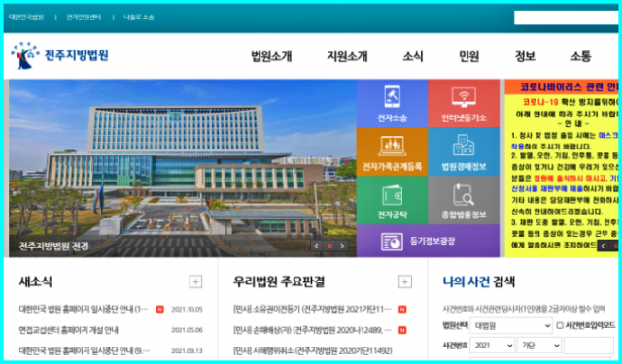Enable the 사건번호입력모드 checkbox
This screenshot has height=364, width=622.
(x=560, y=325)
